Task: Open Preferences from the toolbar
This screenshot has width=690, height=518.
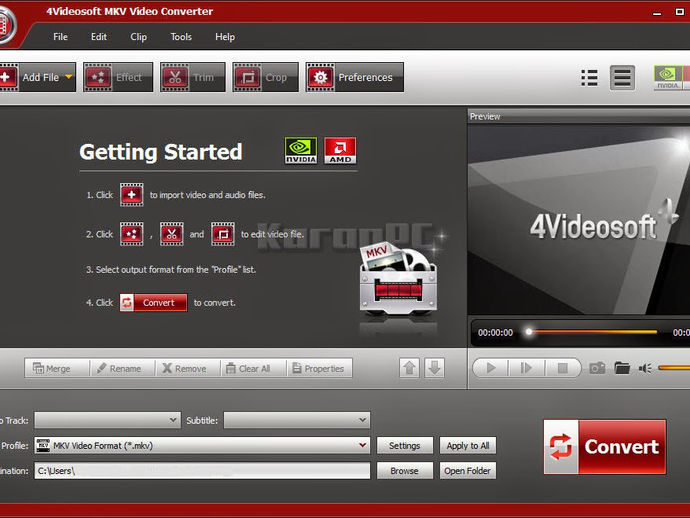Action: pos(355,77)
